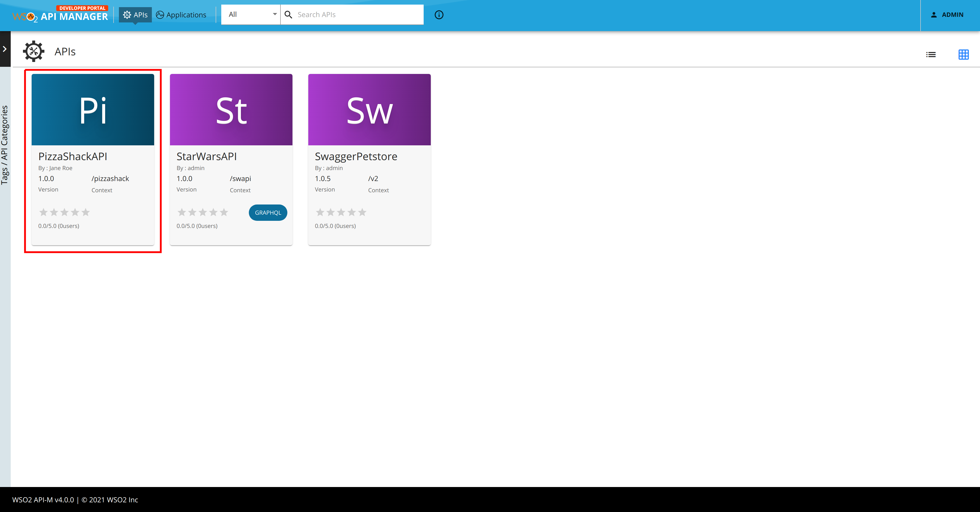
Task: Switch to the APIs tab
Action: coord(135,15)
